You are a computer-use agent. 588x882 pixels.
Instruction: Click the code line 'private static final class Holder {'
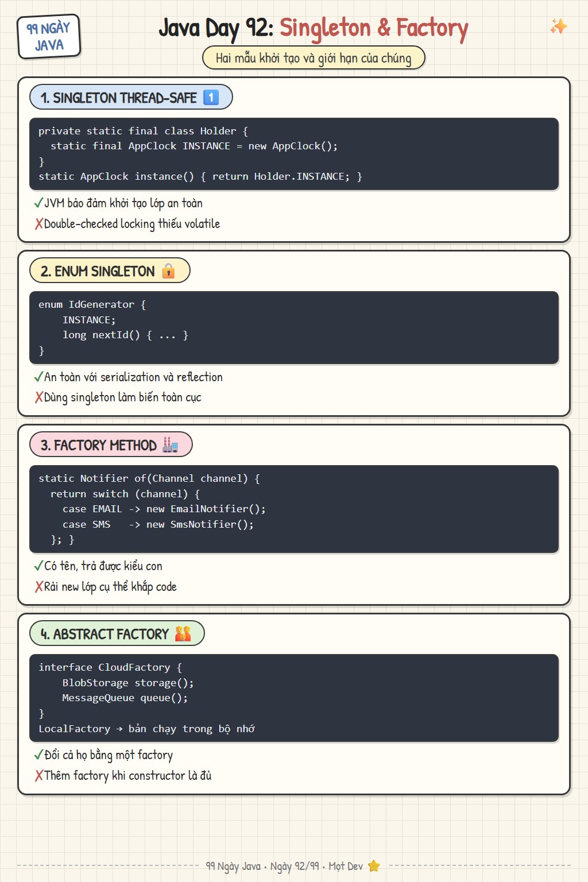[x=143, y=131]
